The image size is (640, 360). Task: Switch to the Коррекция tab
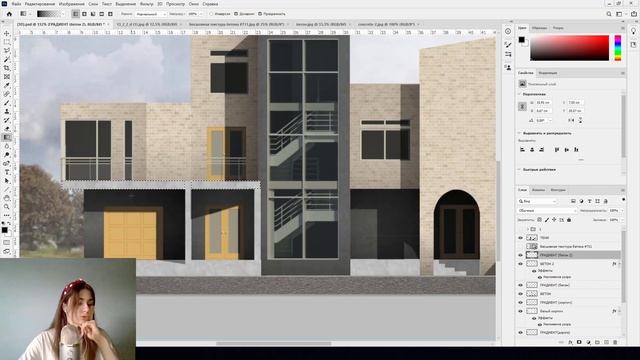pos(548,73)
